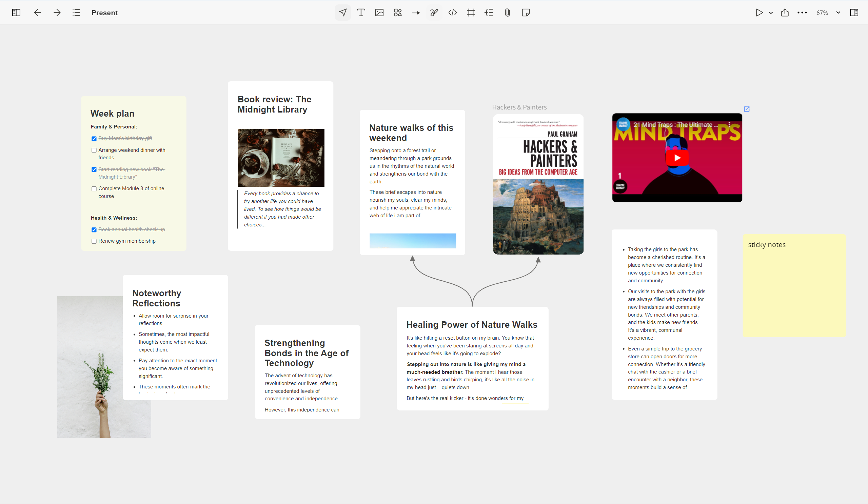Open external link icon above video

[x=746, y=109]
